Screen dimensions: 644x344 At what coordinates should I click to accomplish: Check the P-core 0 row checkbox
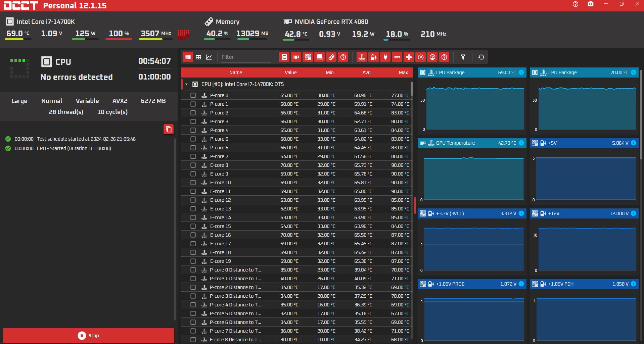pyautogui.click(x=193, y=95)
